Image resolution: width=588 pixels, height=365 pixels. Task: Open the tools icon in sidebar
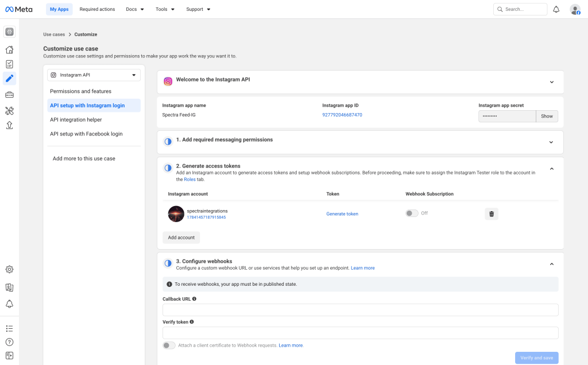(9, 111)
